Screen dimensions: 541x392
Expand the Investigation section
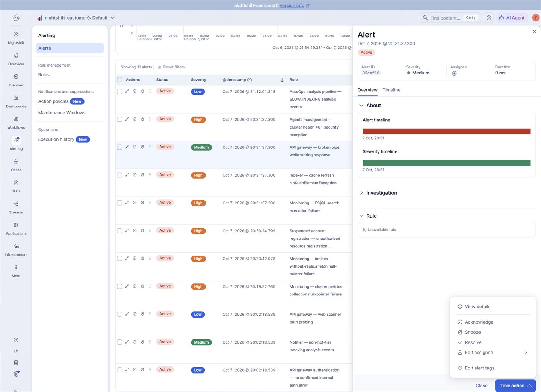[x=361, y=193]
